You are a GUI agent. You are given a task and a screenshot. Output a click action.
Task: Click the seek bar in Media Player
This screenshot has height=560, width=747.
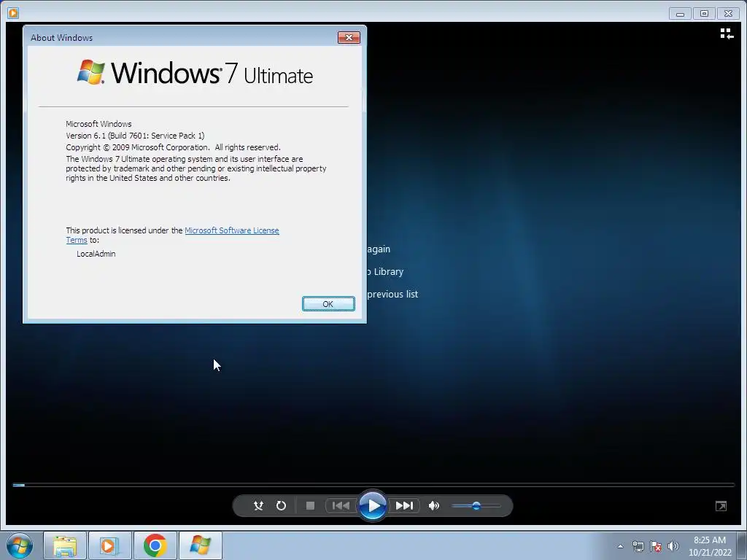click(x=373, y=485)
